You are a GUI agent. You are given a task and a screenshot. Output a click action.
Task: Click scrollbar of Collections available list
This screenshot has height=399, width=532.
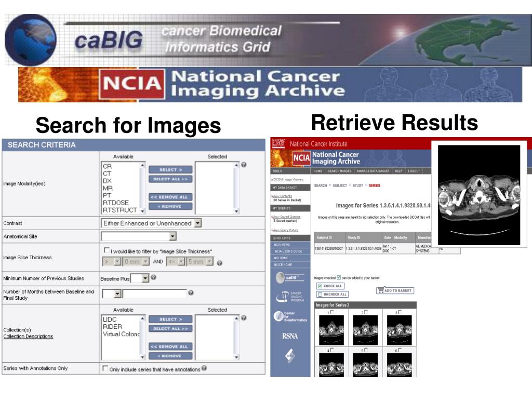point(142,338)
